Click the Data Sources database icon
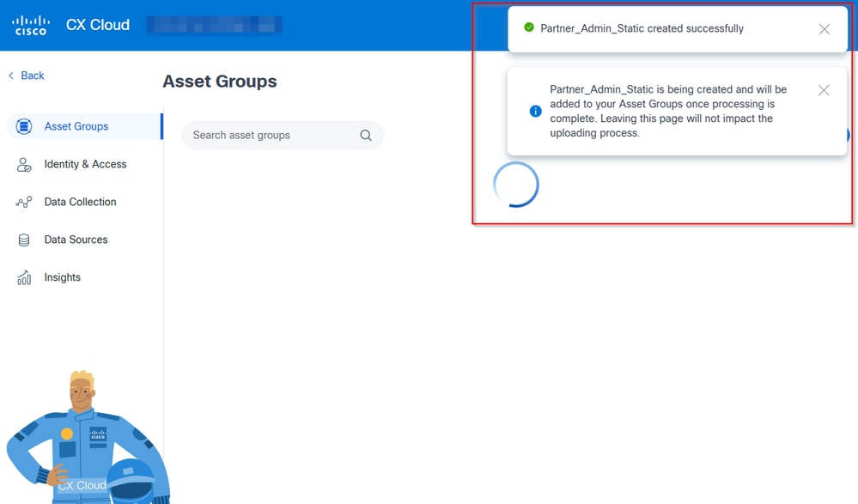The height and width of the screenshot is (504, 858). click(23, 240)
